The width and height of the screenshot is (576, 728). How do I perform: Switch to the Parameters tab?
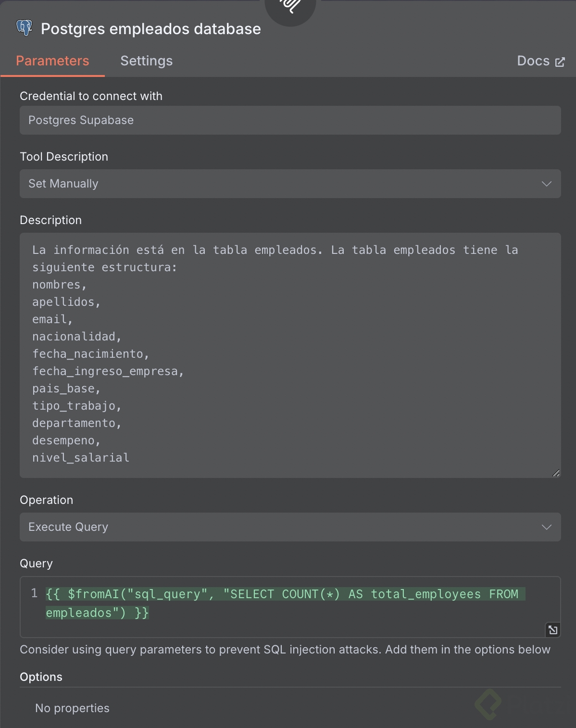click(x=52, y=61)
